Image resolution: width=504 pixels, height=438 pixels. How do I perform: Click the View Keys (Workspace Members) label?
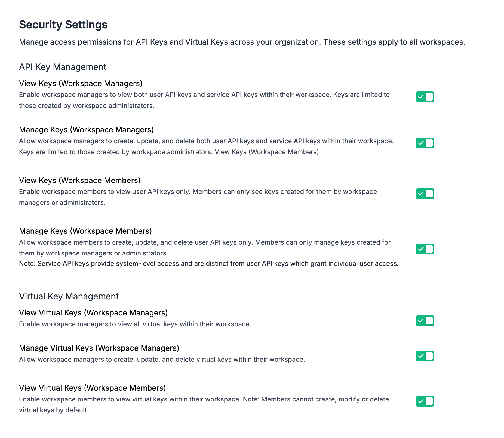(x=80, y=180)
